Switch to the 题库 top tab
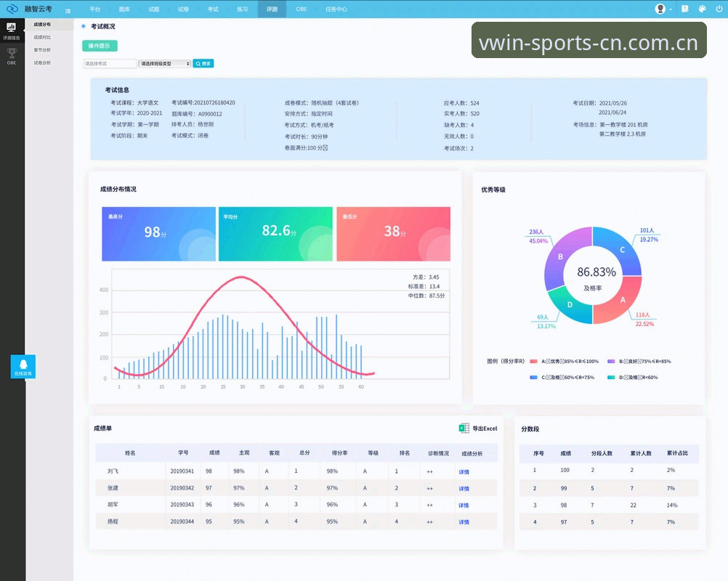728x581 pixels. [x=124, y=9]
